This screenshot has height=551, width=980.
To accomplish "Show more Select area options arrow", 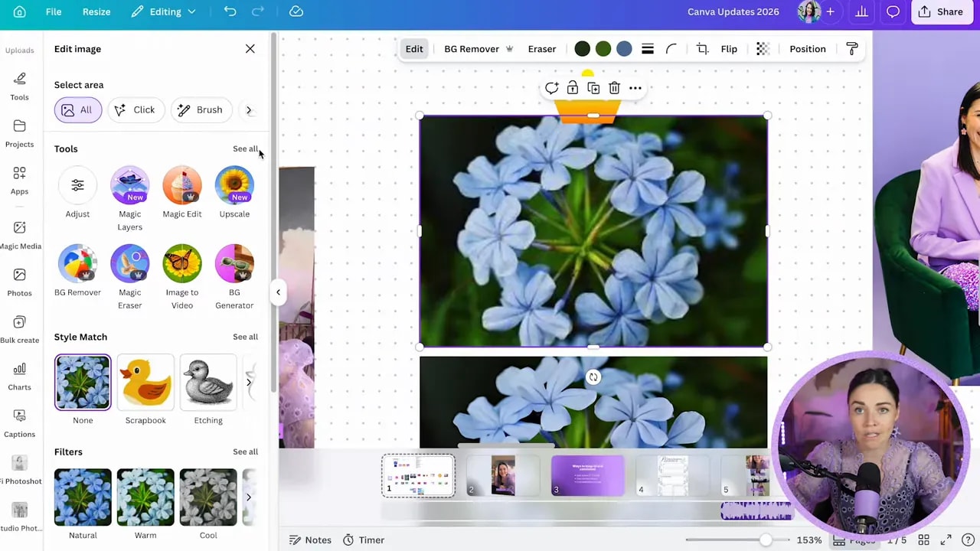I will point(249,110).
